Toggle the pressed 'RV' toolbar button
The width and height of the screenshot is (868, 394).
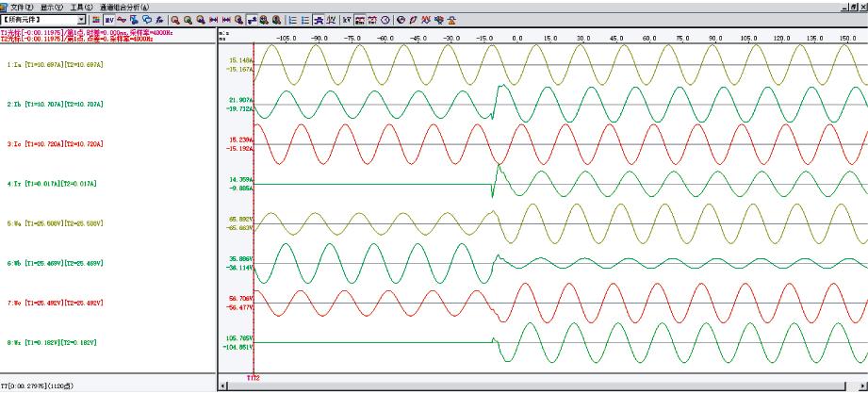(x=109, y=20)
